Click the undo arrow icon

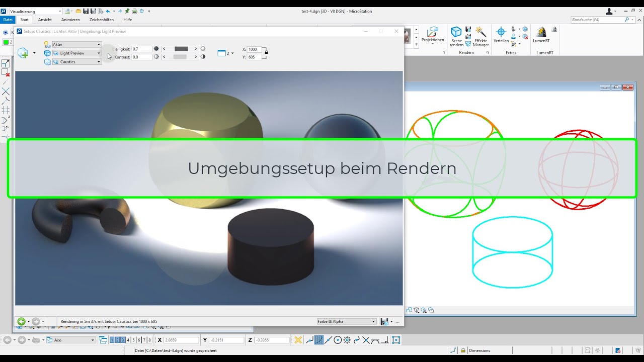click(108, 11)
